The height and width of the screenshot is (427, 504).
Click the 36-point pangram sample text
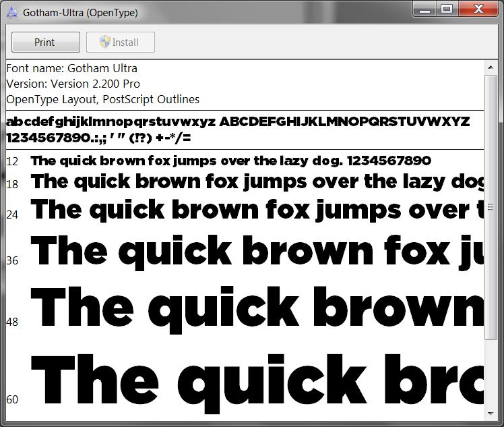pyautogui.click(x=257, y=252)
